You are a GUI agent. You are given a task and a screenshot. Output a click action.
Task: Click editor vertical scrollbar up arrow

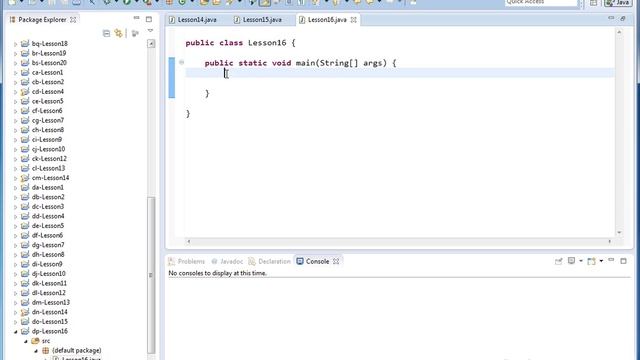(x=619, y=32)
